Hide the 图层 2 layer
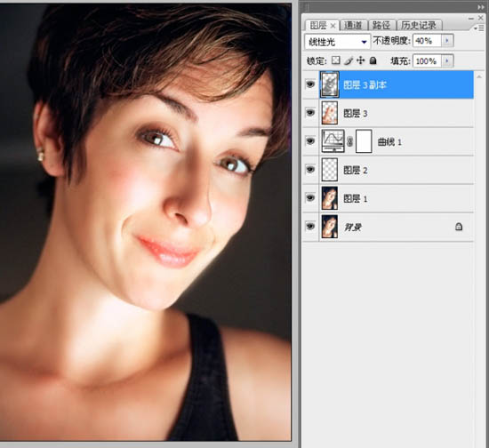 (x=310, y=169)
